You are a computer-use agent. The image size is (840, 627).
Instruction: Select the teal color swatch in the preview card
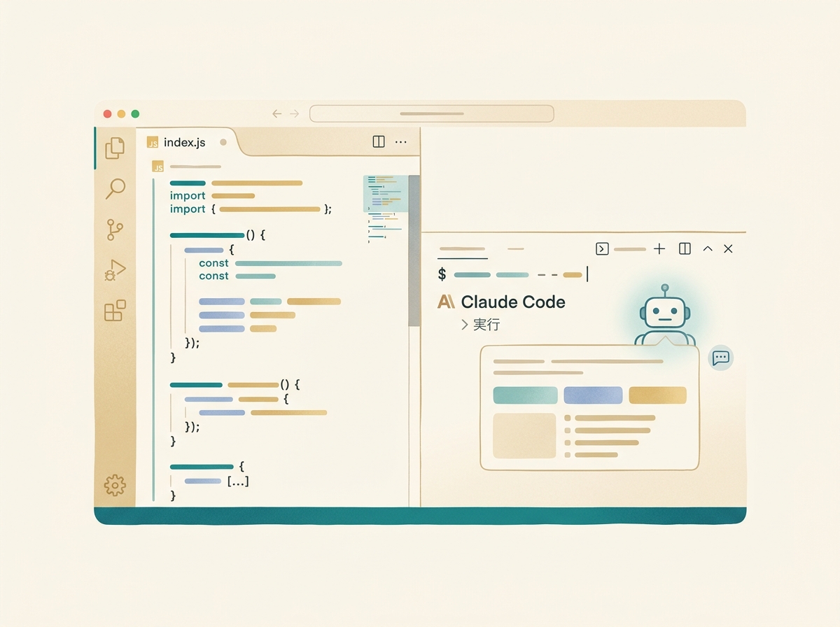click(x=525, y=395)
